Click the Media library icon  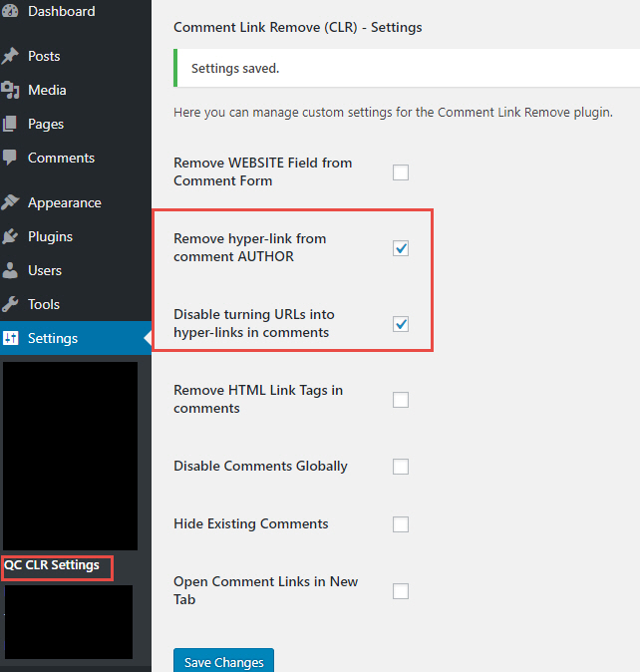click(x=10, y=90)
